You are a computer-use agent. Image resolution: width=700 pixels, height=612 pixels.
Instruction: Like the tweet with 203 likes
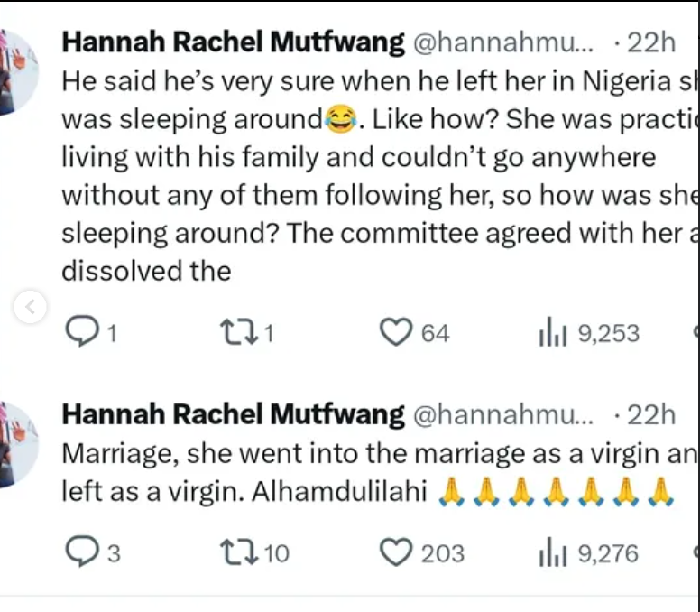click(x=396, y=552)
